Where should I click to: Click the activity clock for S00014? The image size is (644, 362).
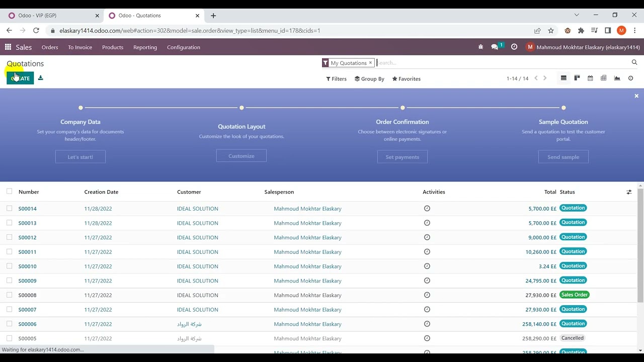click(x=427, y=208)
